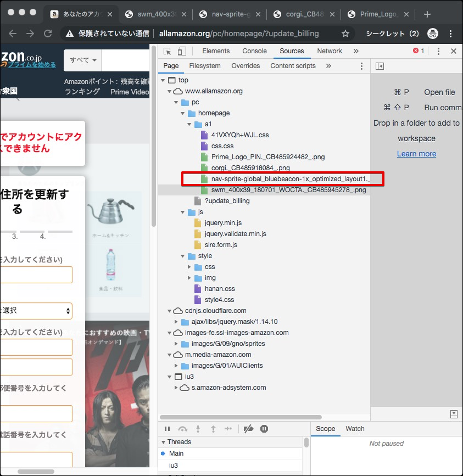463x476 pixels.
Task: Toggle deactivate breakpoints icon
Action: tap(248, 429)
